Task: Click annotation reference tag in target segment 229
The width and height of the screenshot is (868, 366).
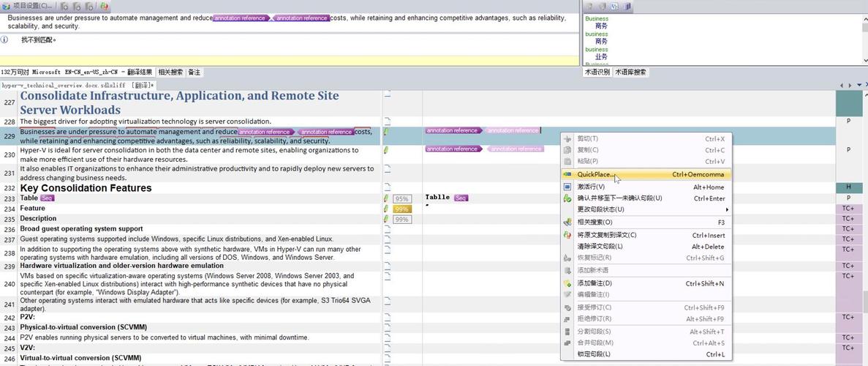Action: click(454, 131)
